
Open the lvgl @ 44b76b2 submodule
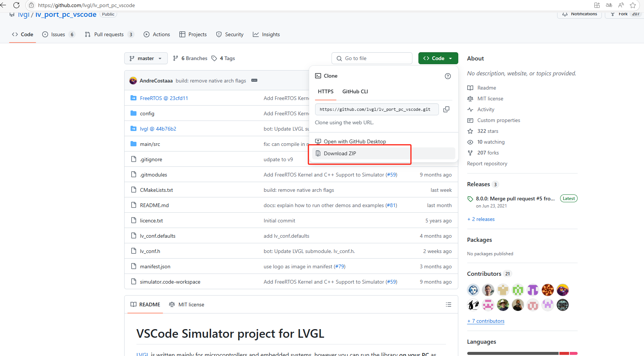coord(158,129)
